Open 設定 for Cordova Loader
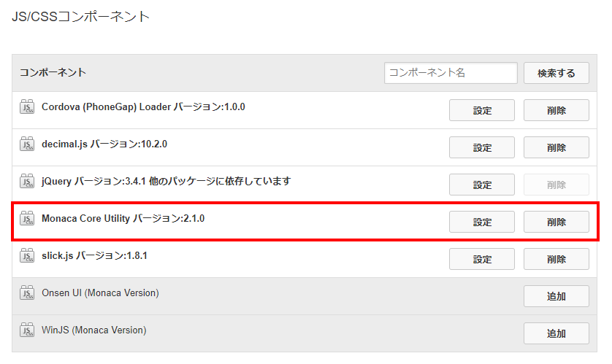This screenshot has width=612, height=364. (482, 110)
